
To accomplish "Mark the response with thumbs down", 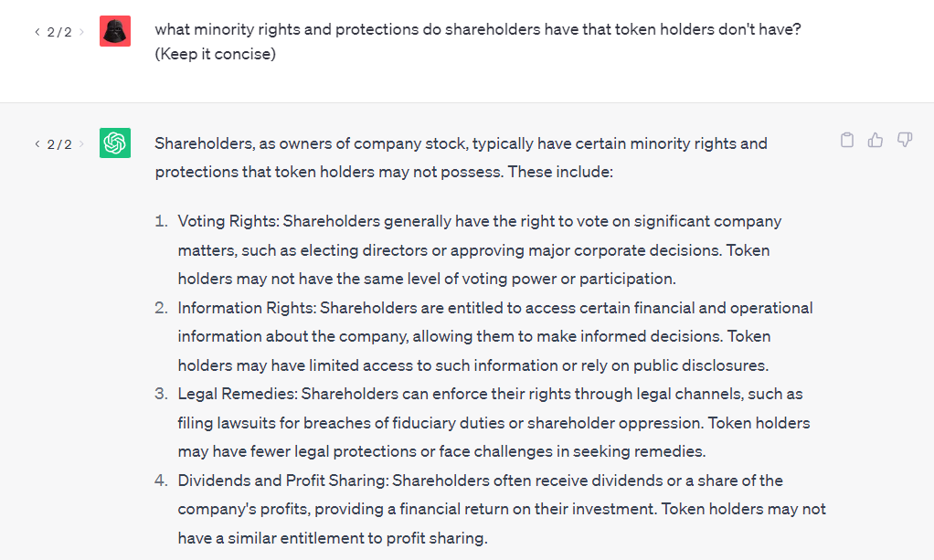I will (x=905, y=140).
